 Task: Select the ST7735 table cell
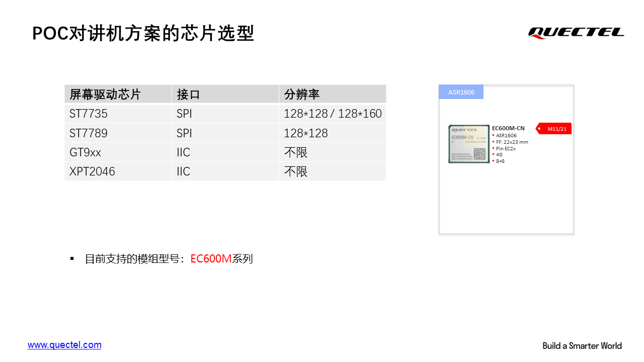pyautogui.click(x=118, y=114)
